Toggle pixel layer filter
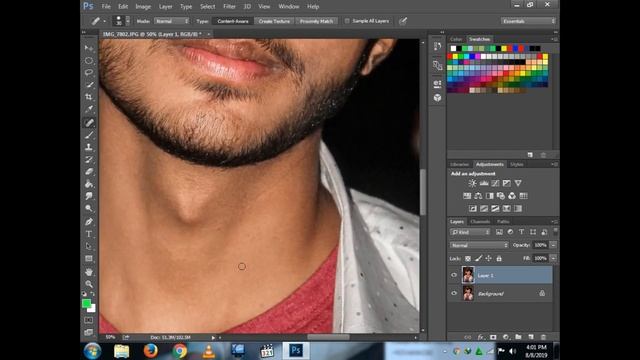640x360 pixels. coord(499,232)
